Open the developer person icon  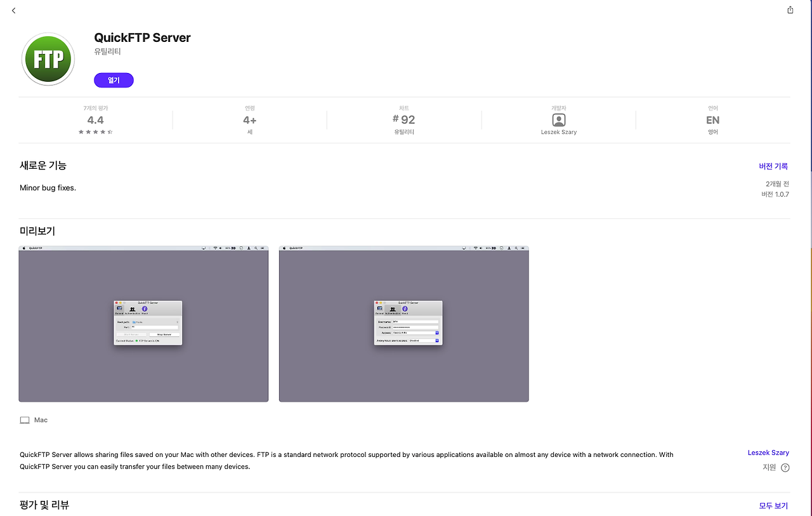pyautogui.click(x=558, y=120)
